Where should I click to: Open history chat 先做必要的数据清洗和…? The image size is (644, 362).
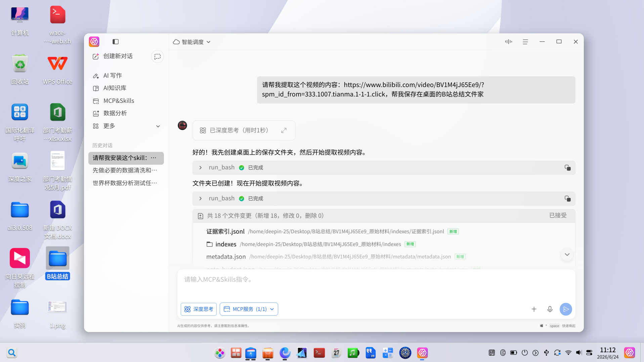tap(126, 171)
